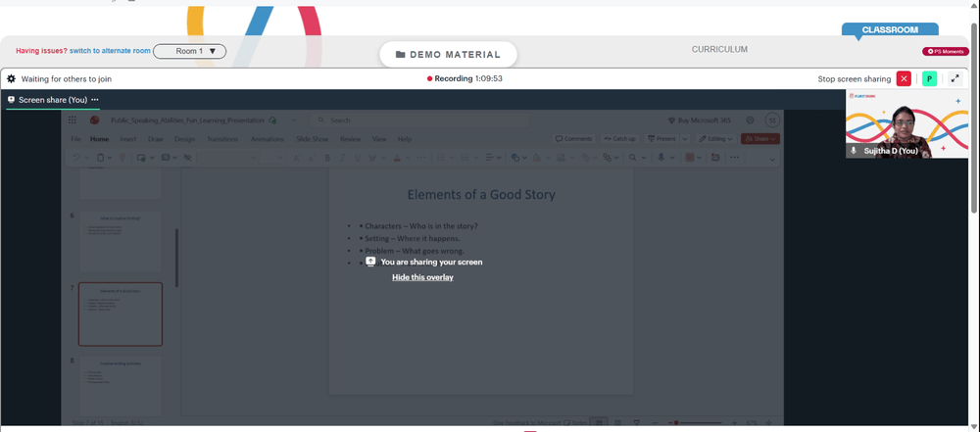Open the font name combo box
Viewport: 980px width, 432px height.
228,158
